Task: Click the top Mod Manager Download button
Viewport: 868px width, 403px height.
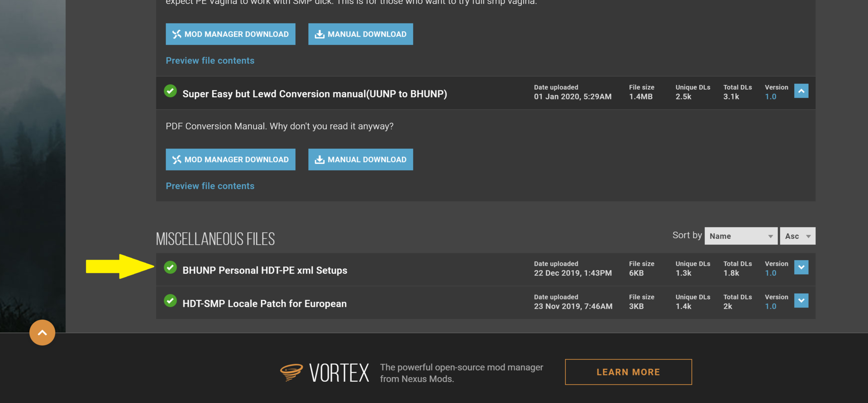Action: coord(231,34)
